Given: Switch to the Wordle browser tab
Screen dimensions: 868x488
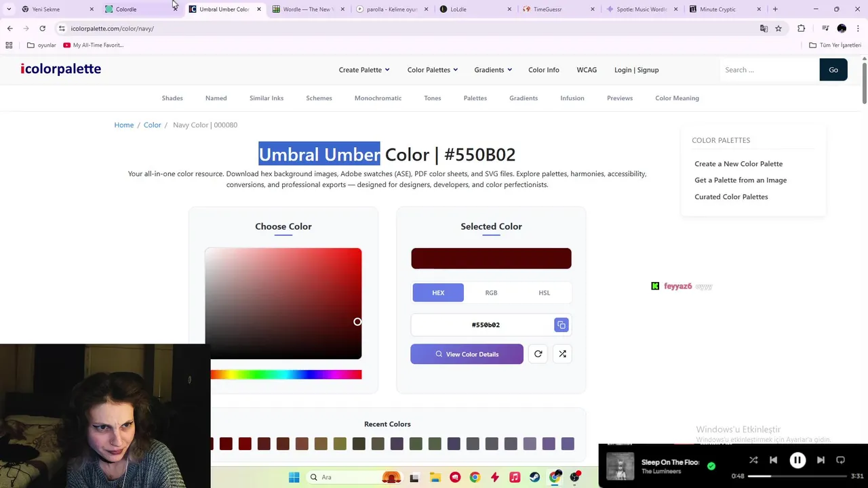Looking at the screenshot, I should pyautogui.click(x=309, y=9).
